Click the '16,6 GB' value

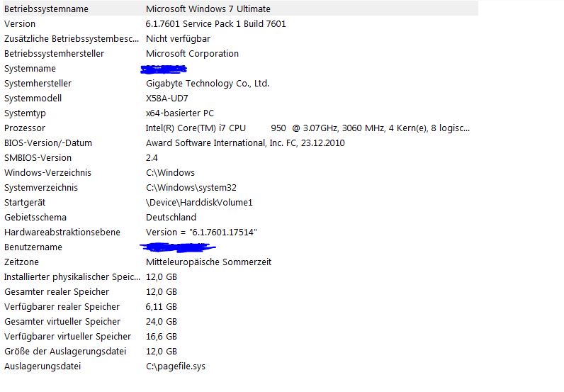162,337
